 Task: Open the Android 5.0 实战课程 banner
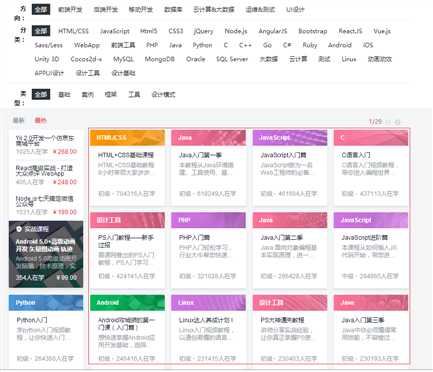[x=46, y=254]
